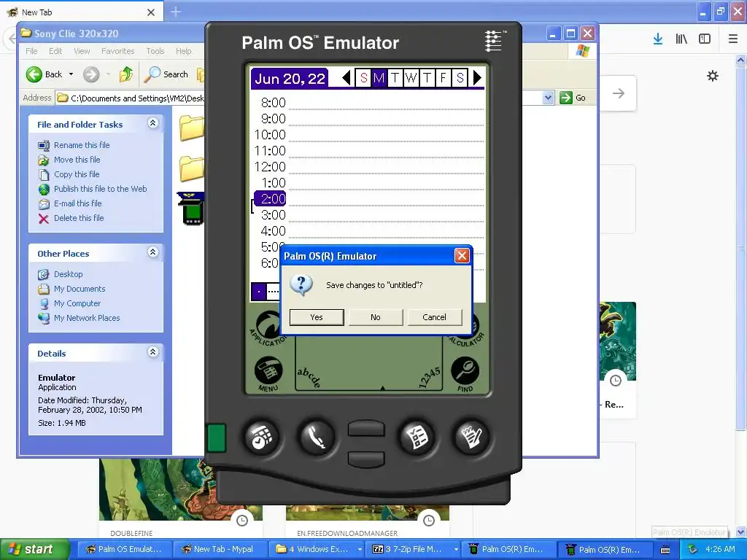Close the Palm OS(R) Emulator dialog
The height and width of the screenshot is (560, 747).
click(x=462, y=256)
